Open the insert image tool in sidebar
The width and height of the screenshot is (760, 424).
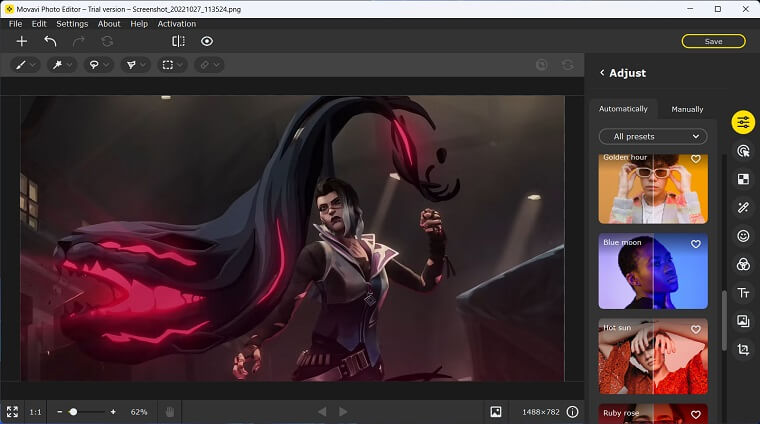tap(743, 321)
